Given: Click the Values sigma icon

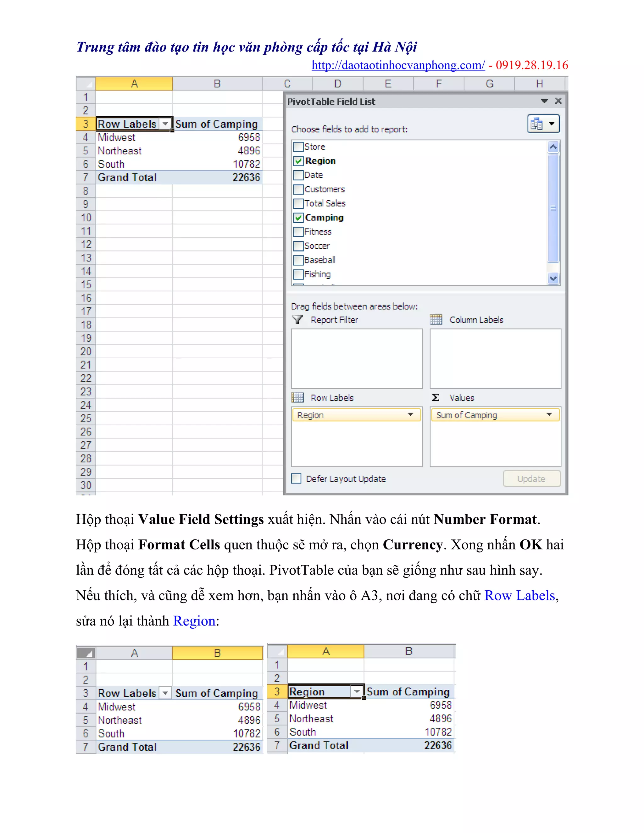Looking at the screenshot, I should [x=436, y=398].
